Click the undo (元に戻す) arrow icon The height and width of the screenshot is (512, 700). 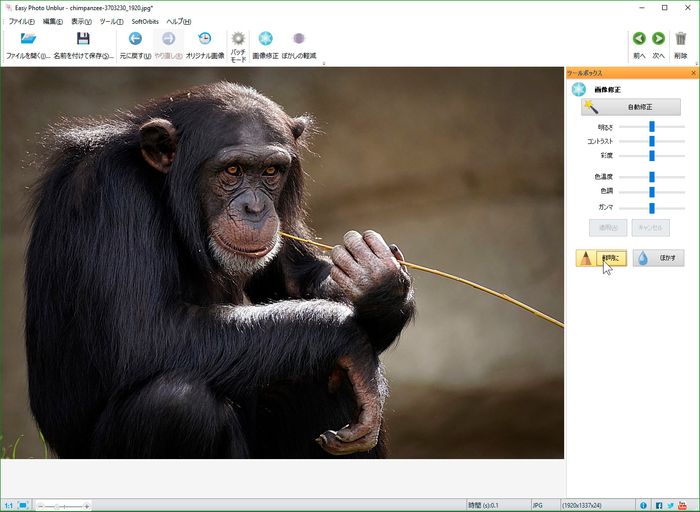[135, 39]
